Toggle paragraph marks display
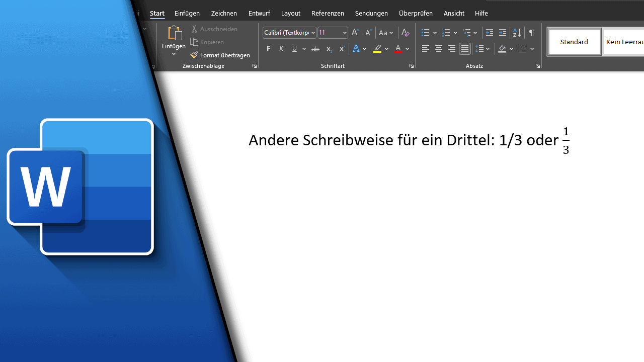Viewport: 644px width, 362px height. click(531, 33)
